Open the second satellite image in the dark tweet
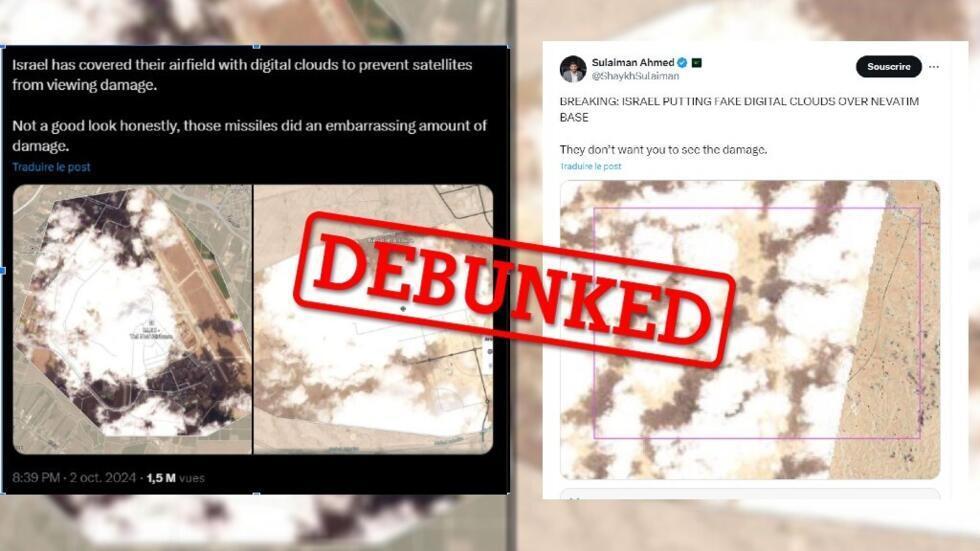This screenshot has height=551, width=980. click(373, 319)
